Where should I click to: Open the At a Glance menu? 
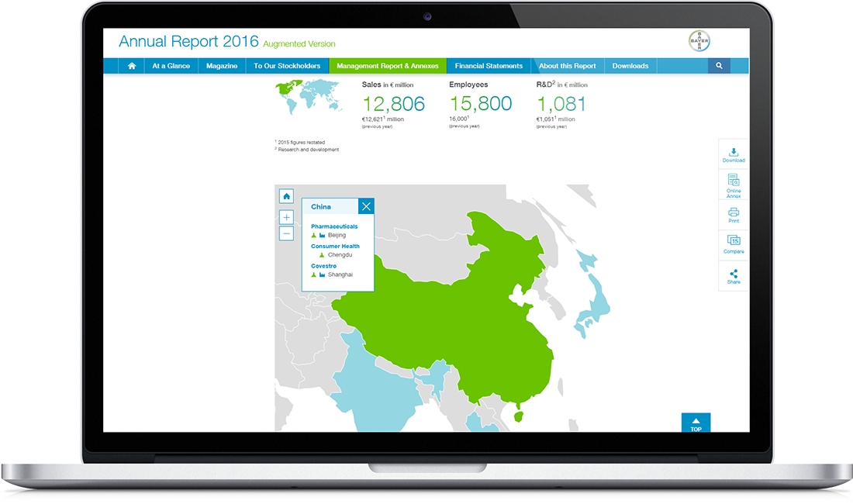[x=171, y=66]
